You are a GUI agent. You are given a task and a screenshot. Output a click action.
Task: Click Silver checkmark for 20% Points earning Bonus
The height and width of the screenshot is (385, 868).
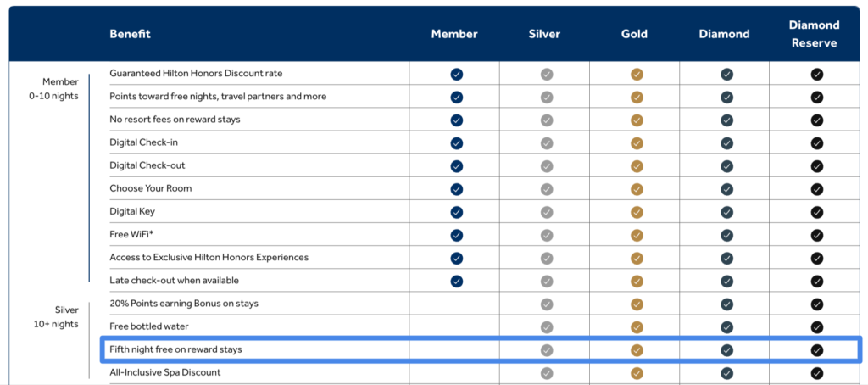547,304
